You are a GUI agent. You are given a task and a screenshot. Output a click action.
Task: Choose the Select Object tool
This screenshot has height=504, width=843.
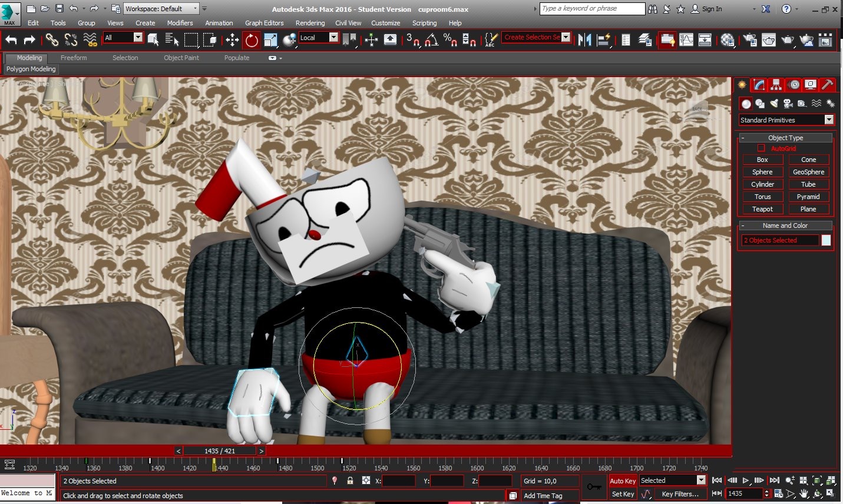(x=153, y=39)
